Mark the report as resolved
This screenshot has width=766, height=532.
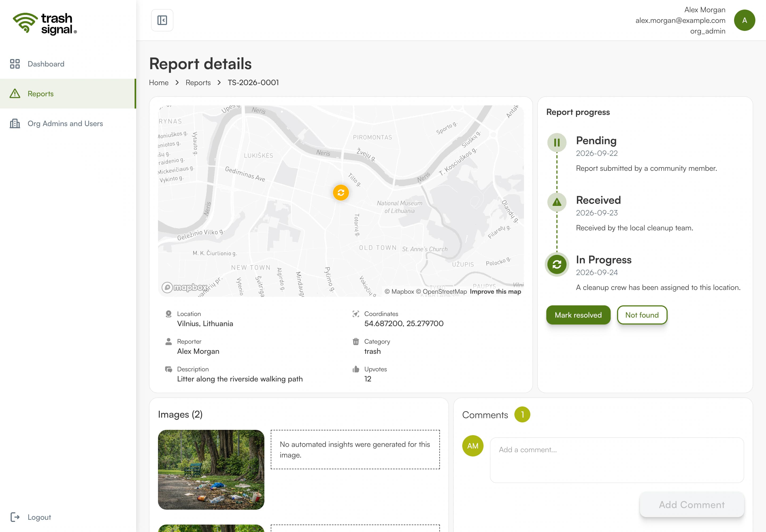point(578,315)
